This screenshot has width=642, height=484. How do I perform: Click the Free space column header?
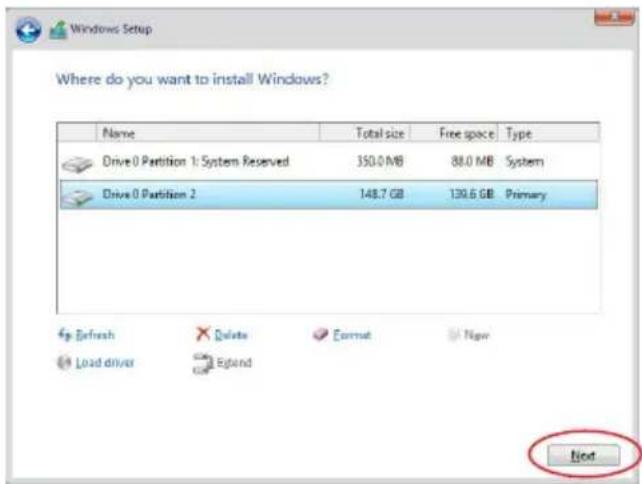(454, 133)
